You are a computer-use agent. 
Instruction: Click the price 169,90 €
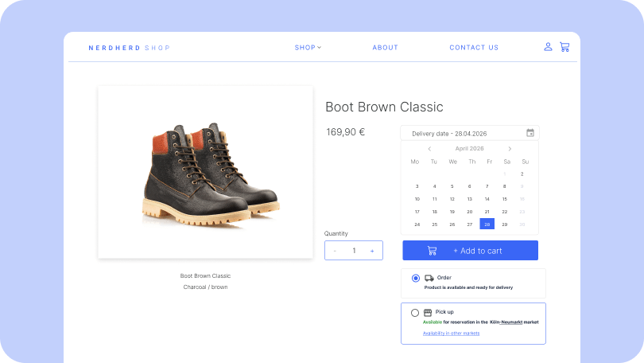[345, 132]
